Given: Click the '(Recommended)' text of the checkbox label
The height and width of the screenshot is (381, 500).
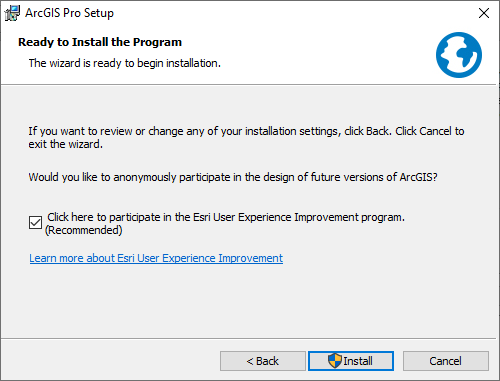Looking at the screenshot, I should coord(83,230).
